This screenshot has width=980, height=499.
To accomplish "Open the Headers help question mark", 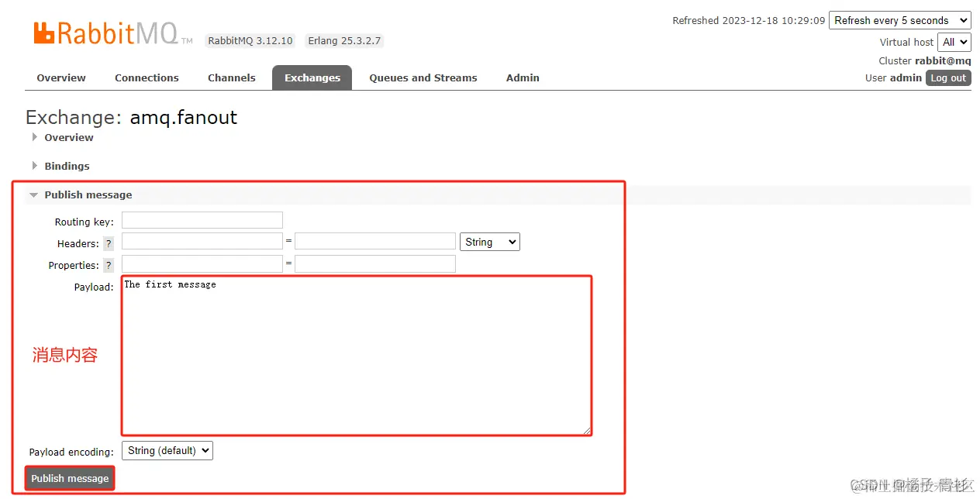I will (109, 243).
